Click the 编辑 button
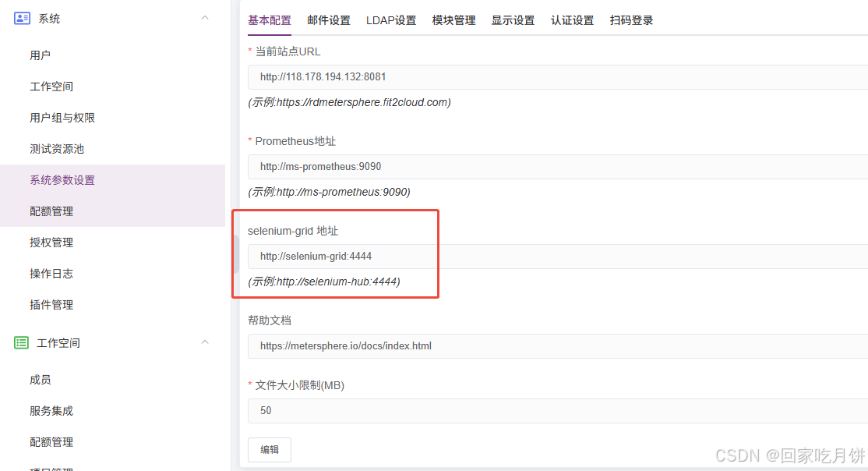 pyautogui.click(x=269, y=449)
